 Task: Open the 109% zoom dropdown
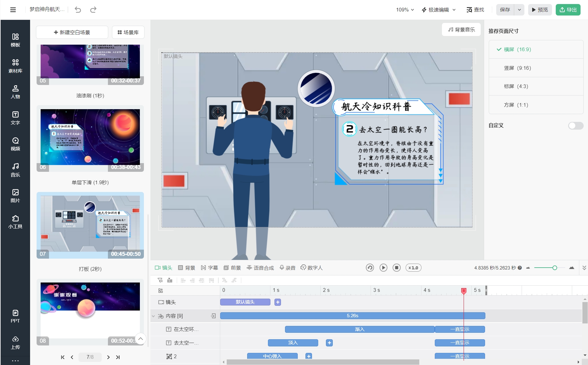405,10
